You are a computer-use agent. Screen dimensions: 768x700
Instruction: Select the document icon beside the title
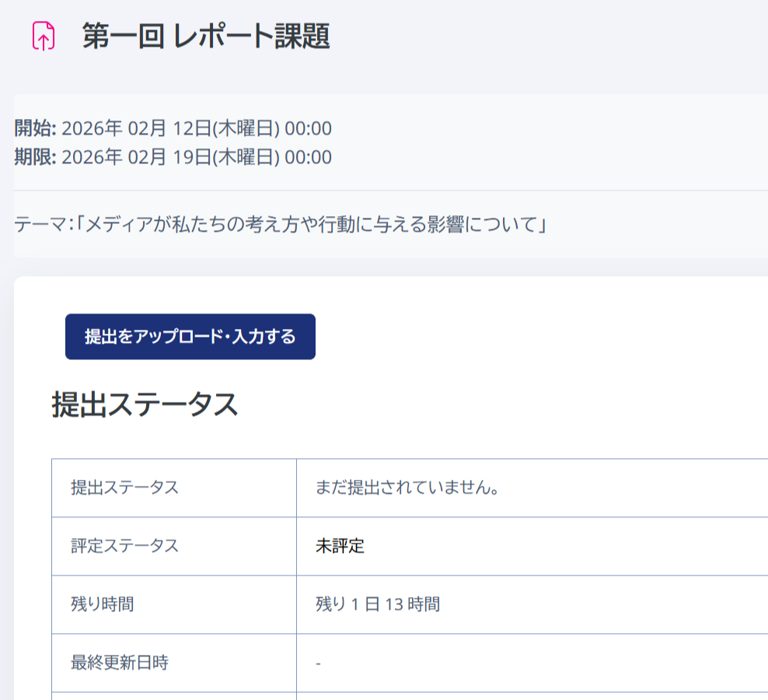pos(44,34)
